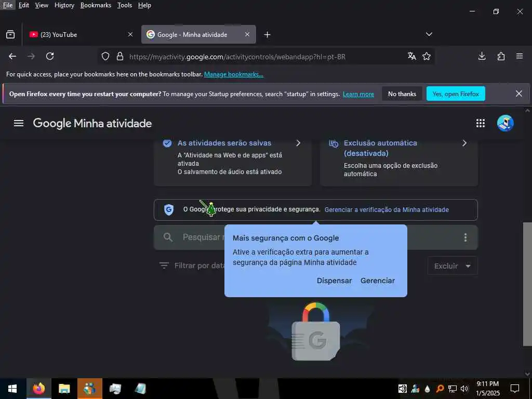Screen dimensions: 532x399
Task: Open the Excluir dropdown button
Action: (x=453, y=266)
